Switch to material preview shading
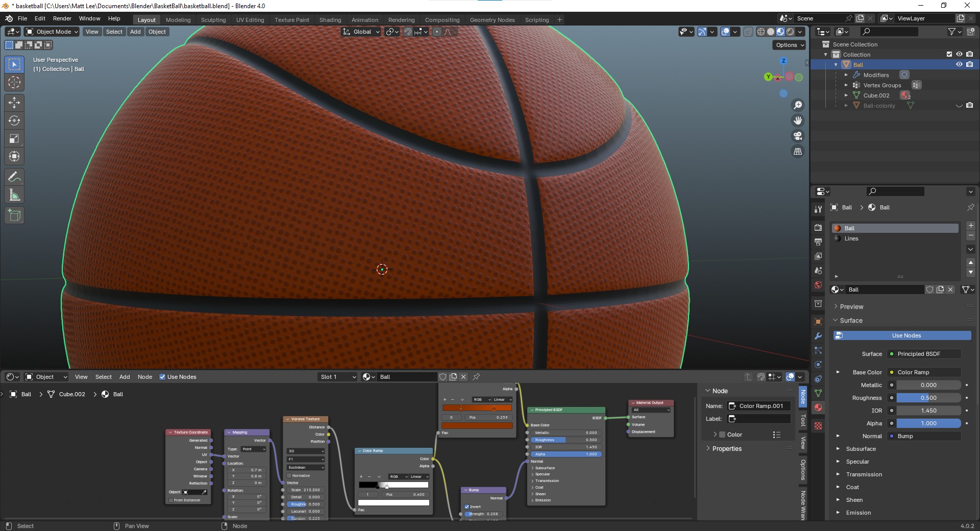980x531 pixels. click(x=780, y=32)
